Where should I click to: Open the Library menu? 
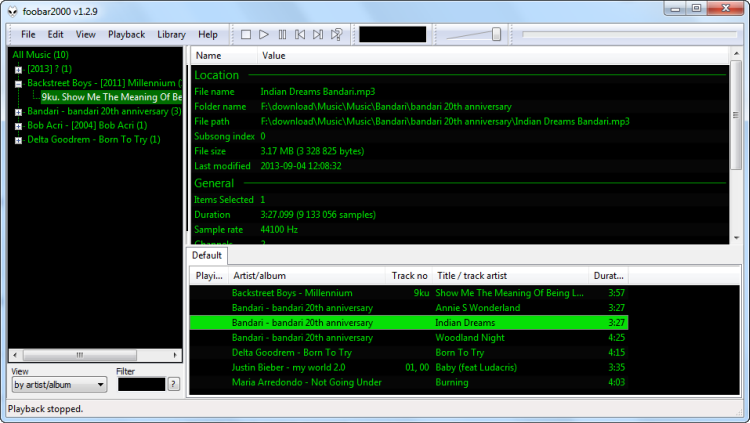[171, 34]
